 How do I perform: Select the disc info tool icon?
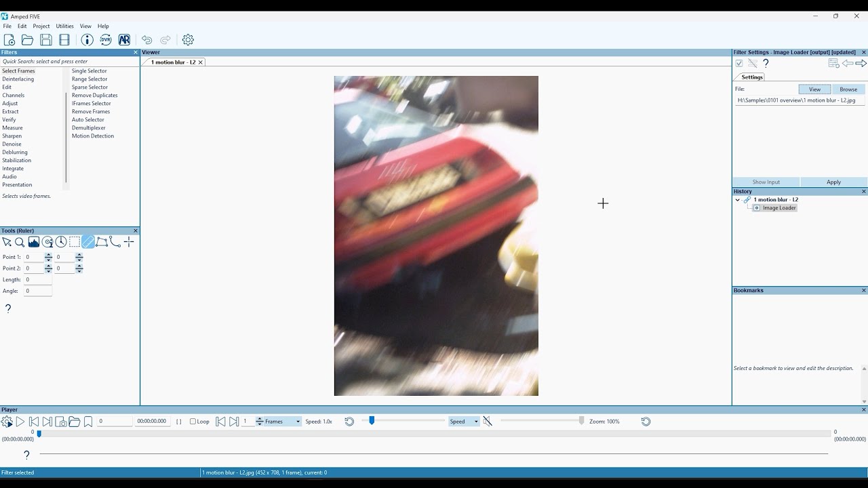pyautogui.click(x=47, y=242)
